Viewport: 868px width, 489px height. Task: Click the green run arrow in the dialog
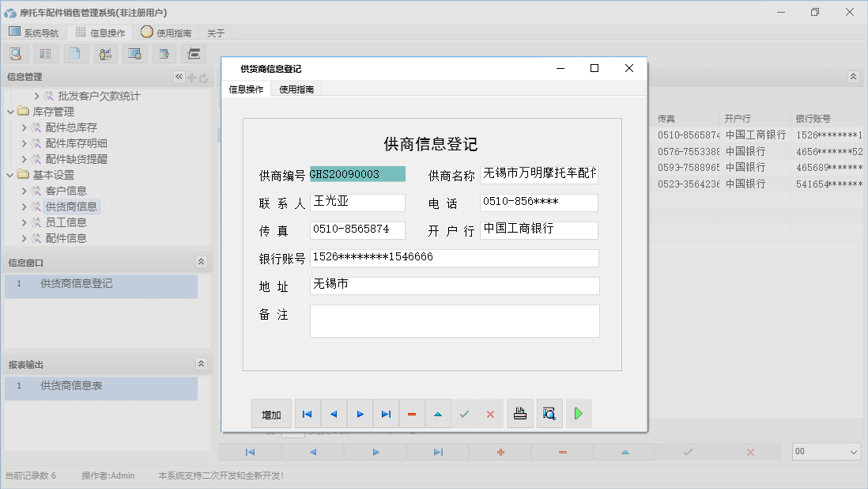pos(578,413)
